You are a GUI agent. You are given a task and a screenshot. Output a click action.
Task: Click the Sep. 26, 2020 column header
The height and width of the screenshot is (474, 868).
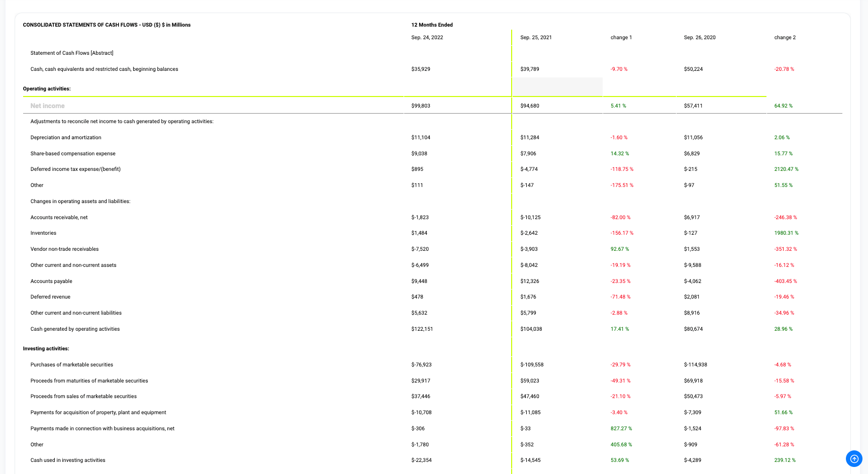(x=700, y=37)
